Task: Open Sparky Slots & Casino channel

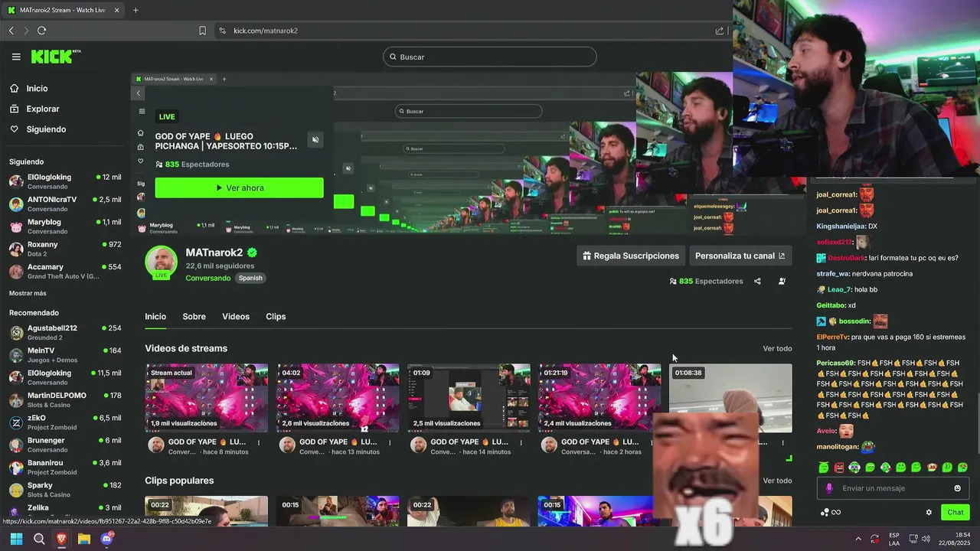Action: tap(65, 490)
